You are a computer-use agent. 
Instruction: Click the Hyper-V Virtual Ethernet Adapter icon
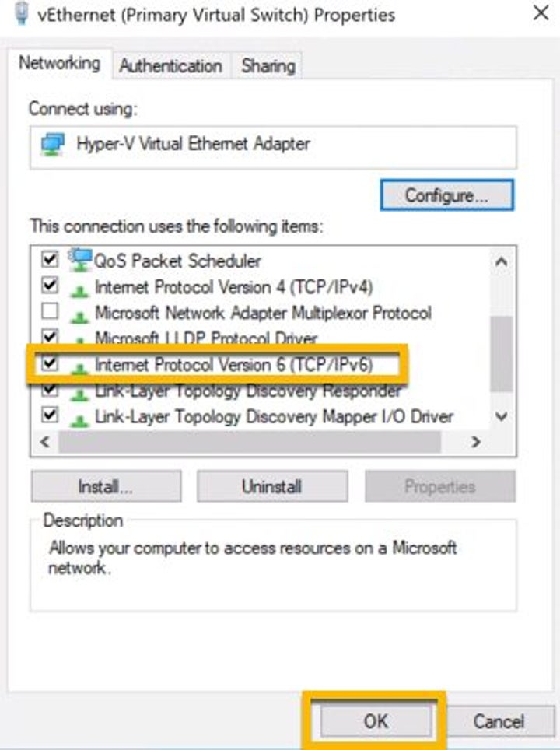(53, 144)
